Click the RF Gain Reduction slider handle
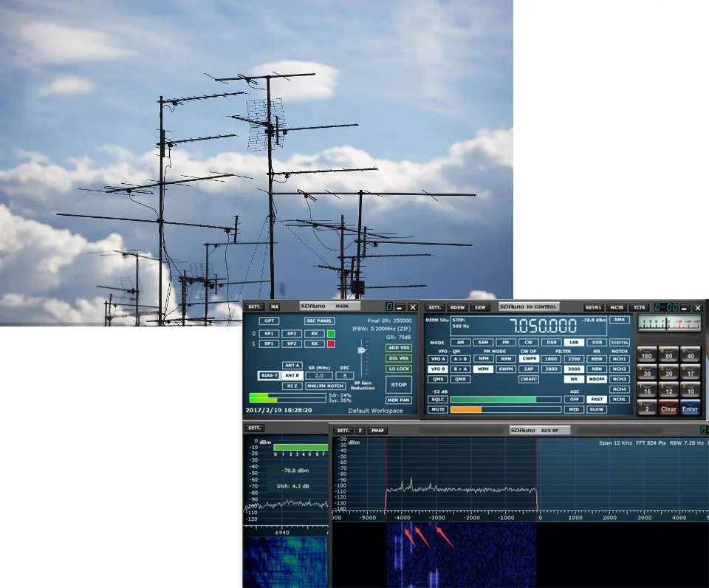This screenshot has width=709, height=588. (x=361, y=350)
